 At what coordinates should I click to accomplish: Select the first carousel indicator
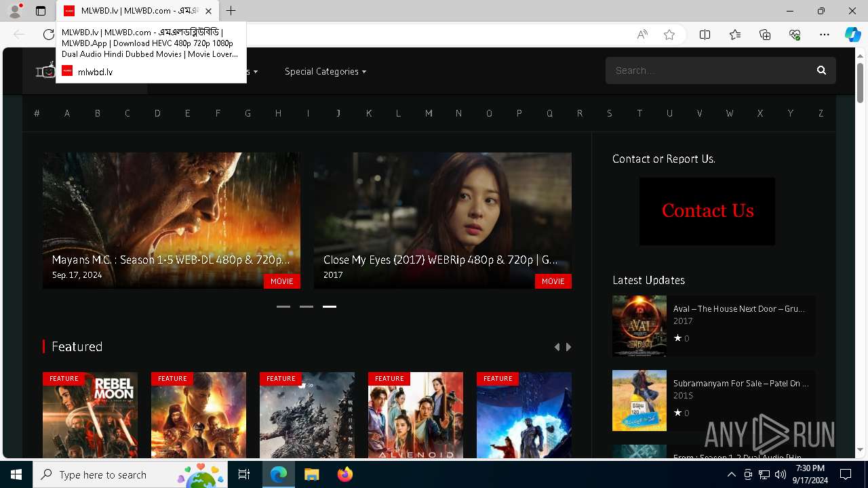pyautogui.click(x=283, y=306)
